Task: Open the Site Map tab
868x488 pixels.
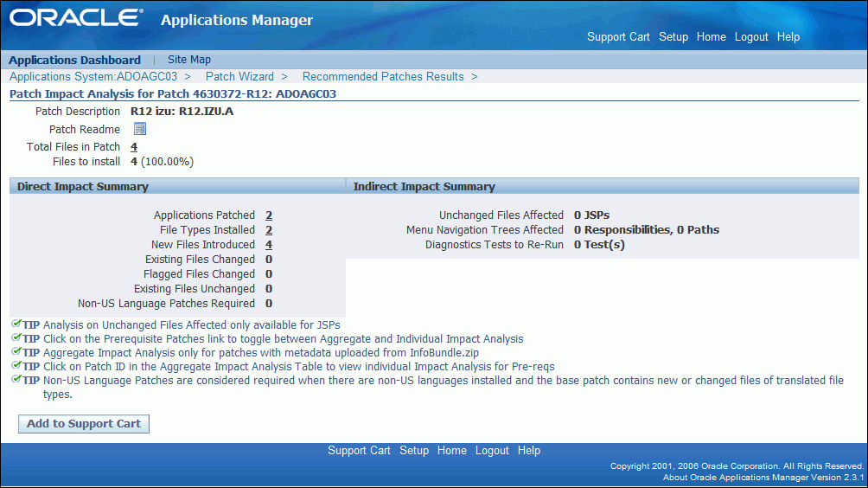Action: pos(189,59)
